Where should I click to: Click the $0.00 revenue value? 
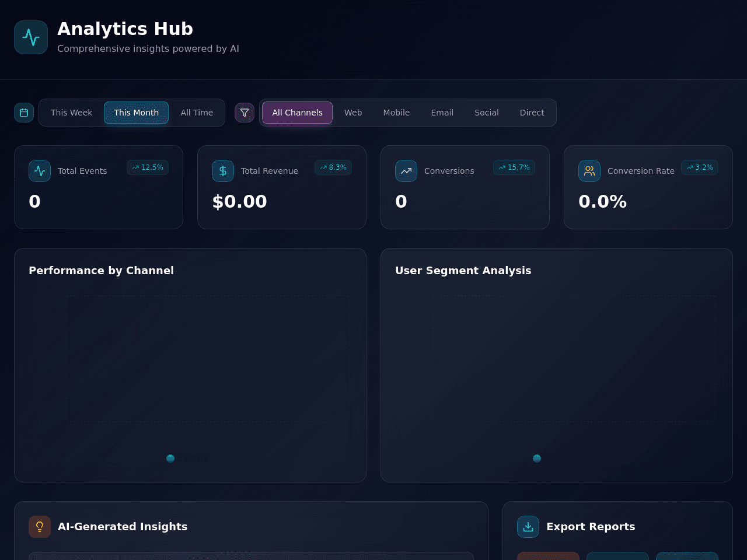point(239,201)
